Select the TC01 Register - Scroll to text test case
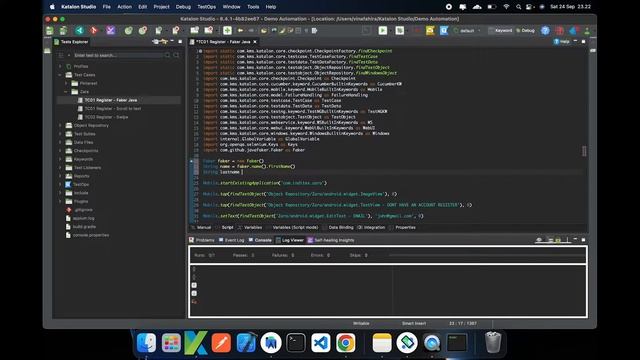640x360 pixels. [x=112, y=109]
